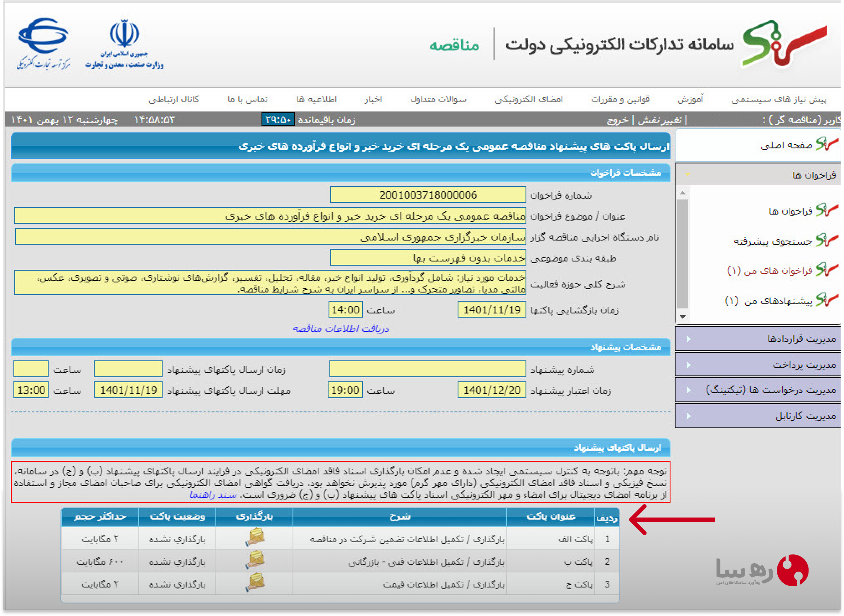Open the امضای الکترونیکی menu item
The width and height of the screenshot is (844, 616).
click(529, 100)
